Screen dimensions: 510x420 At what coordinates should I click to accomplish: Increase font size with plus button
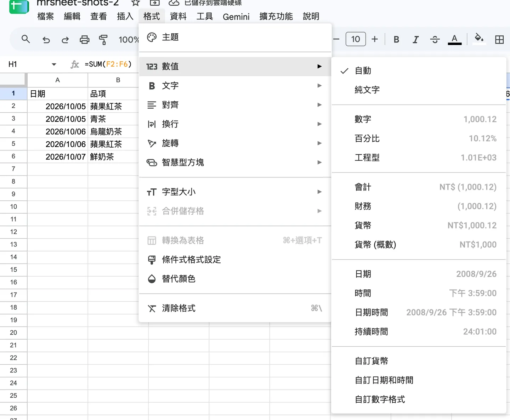[x=375, y=39]
